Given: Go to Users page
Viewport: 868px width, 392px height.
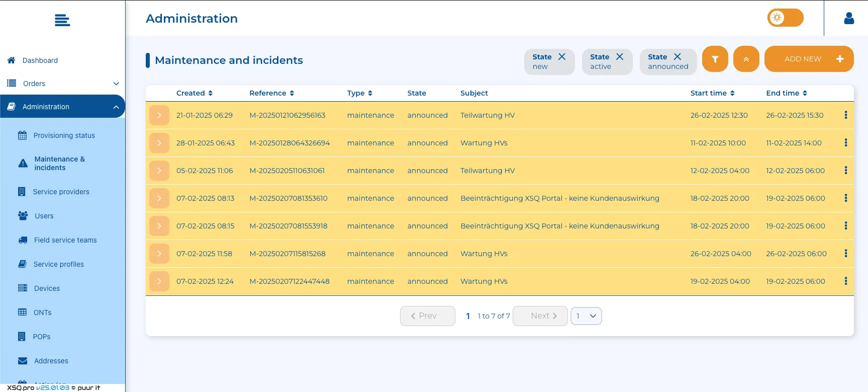Looking at the screenshot, I should (44, 216).
